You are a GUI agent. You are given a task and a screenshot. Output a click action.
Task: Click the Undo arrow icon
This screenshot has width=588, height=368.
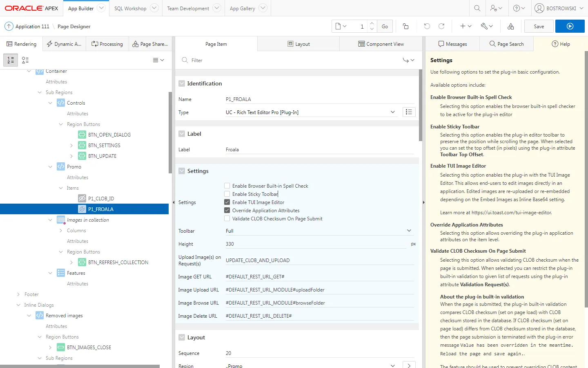[427, 26]
